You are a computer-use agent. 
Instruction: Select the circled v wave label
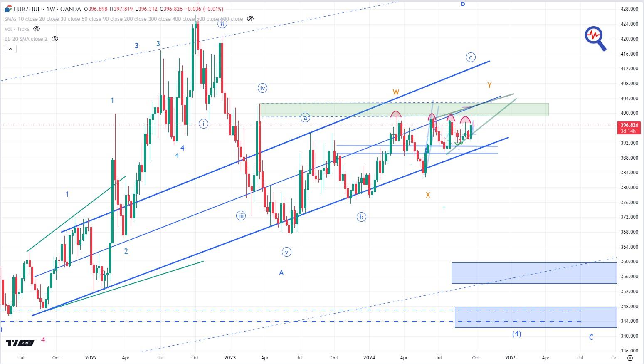[x=286, y=252]
